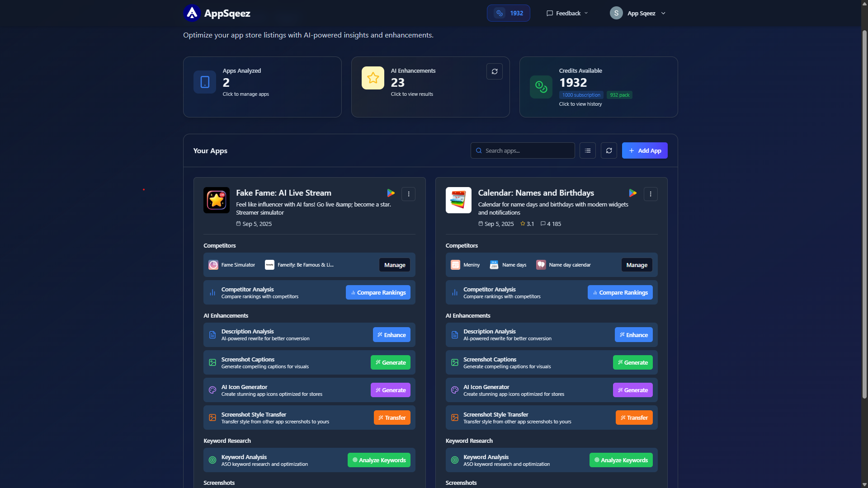Transfer screenshot style for Calendar app

tap(634, 418)
